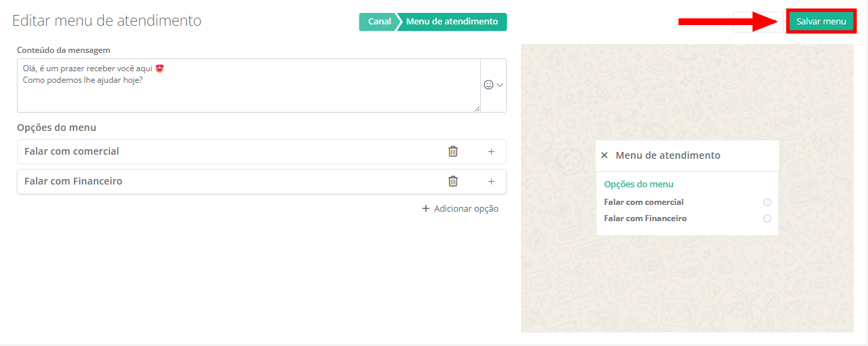Click the plus icon beside Adicionar opção
Screen dimensions: 868x346
coord(426,209)
